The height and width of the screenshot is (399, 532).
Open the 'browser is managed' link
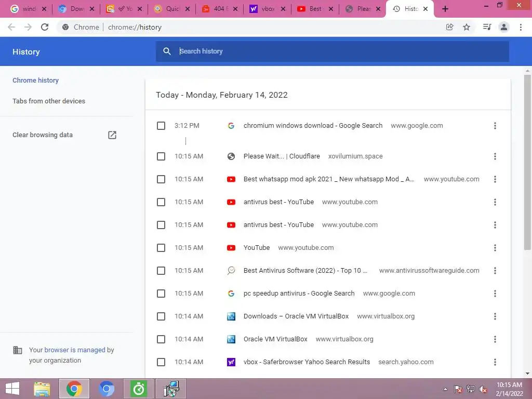tap(75, 350)
